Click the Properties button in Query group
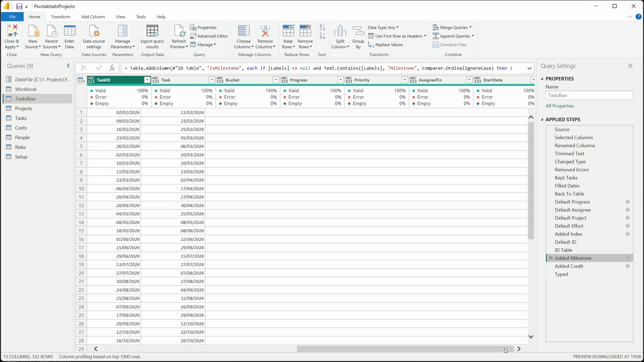644x362 pixels. [203, 27]
